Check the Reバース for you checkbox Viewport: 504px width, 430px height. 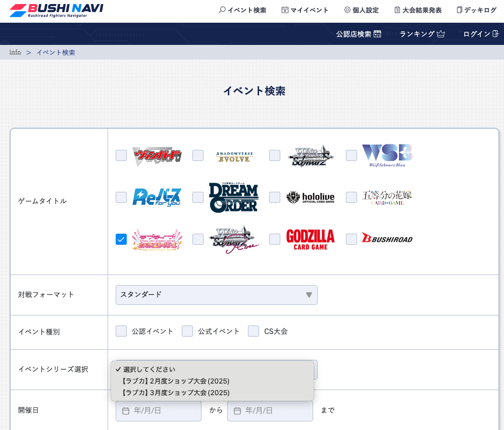(121, 197)
